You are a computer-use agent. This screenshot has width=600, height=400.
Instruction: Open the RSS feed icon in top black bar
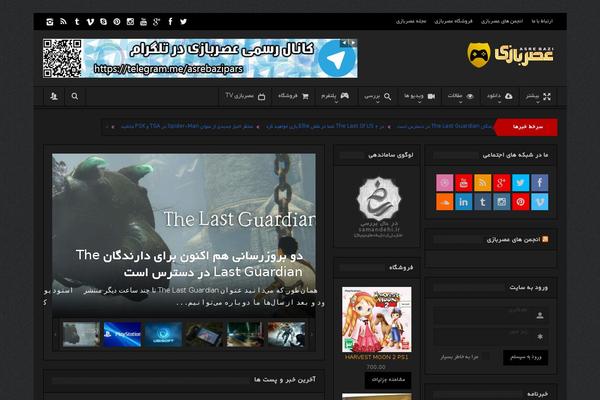tap(63, 21)
